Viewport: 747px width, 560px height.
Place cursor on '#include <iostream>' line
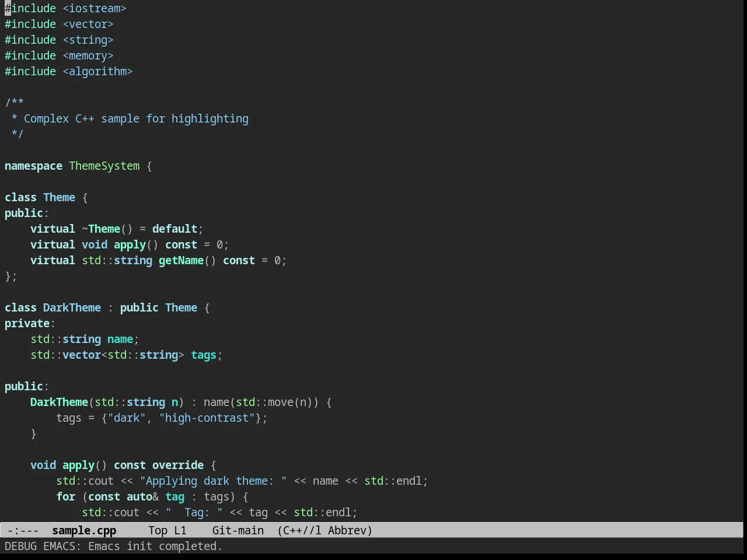point(65,8)
